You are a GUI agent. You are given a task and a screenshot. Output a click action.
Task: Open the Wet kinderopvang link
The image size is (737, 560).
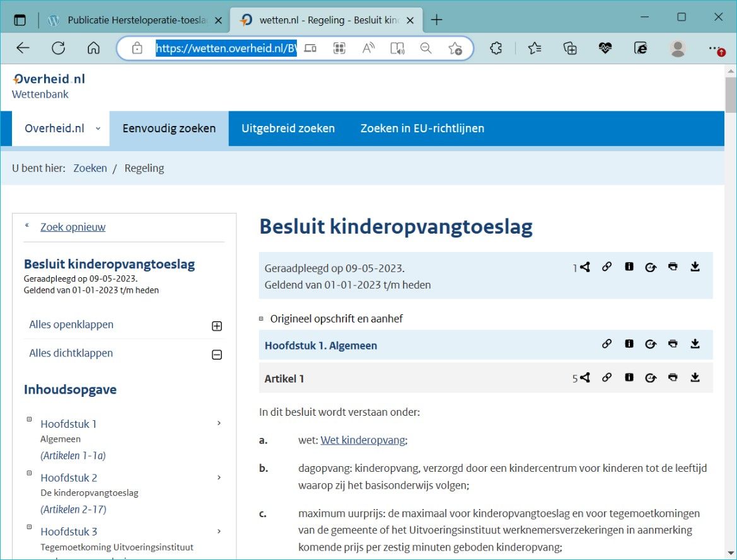(363, 440)
